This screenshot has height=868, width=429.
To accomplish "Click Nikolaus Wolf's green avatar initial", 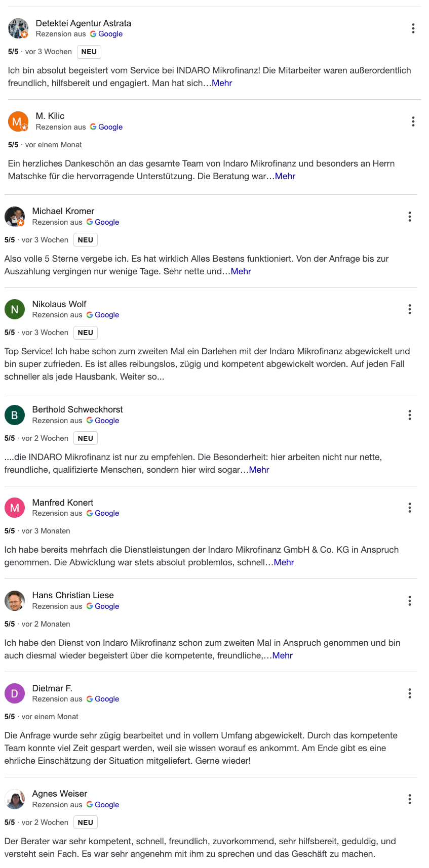I will pos(15,309).
